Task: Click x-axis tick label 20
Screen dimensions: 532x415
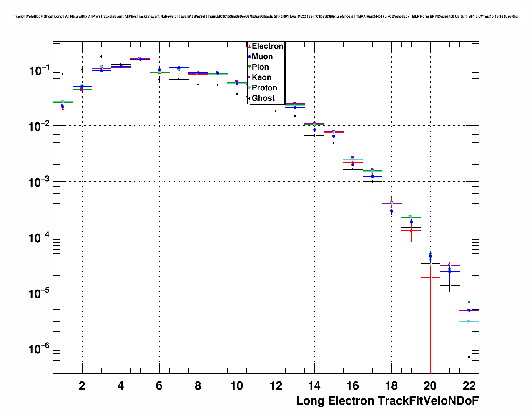Action: pyautogui.click(x=430, y=385)
